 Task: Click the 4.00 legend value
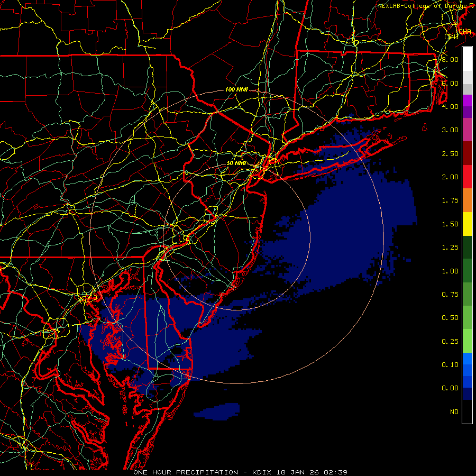coord(450,106)
